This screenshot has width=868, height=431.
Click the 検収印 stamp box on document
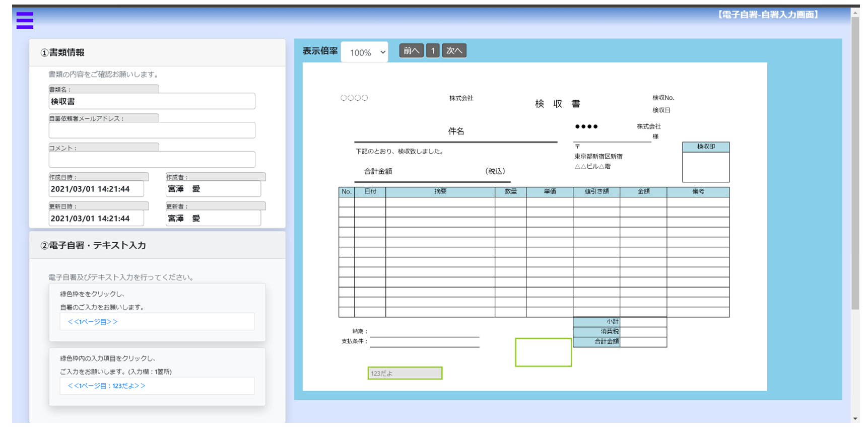(x=706, y=162)
